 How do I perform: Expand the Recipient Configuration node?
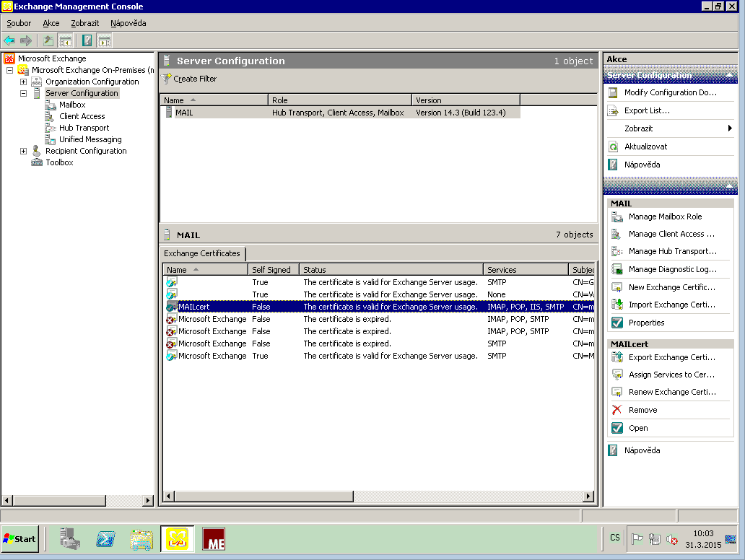(x=23, y=151)
